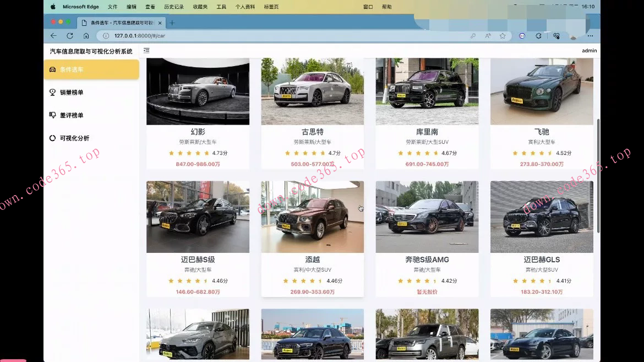The height and width of the screenshot is (362, 644).
Task: Open the 迈巴赫S级 car photo
Action: pyautogui.click(x=198, y=217)
